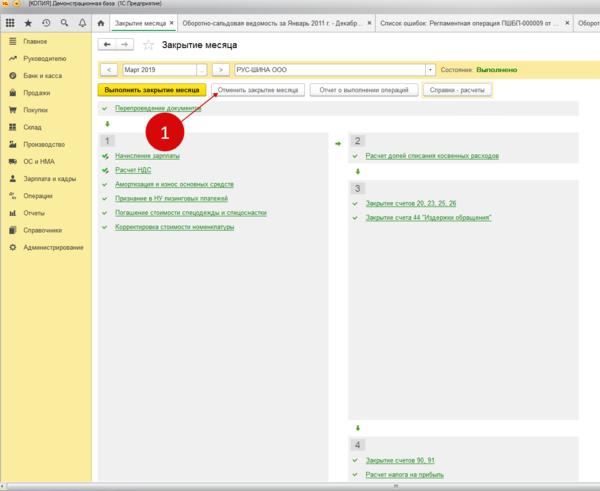Open Расчет налога на прибыль link
Viewport: 600px width, 491px height.
click(x=405, y=475)
